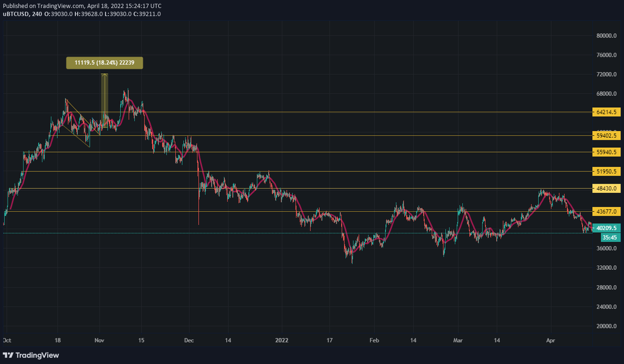Click the 28000.0 price axis label
Screen dimensions: 624x364
tap(606, 288)
